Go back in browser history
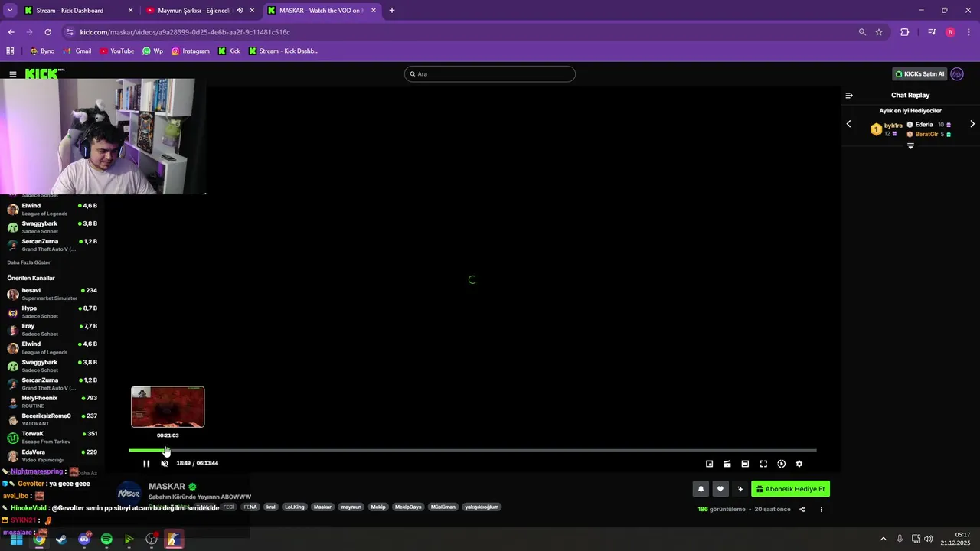 pyautogui.click(x=11, y=32)
